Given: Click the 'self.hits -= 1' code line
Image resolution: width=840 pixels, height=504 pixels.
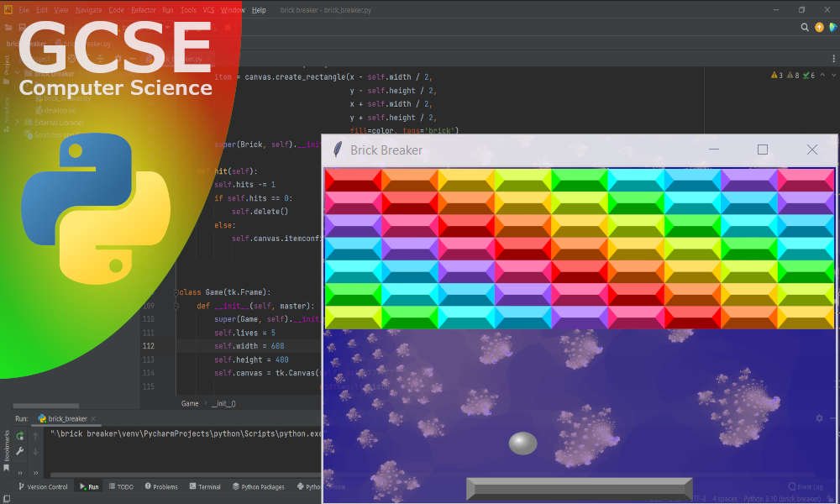Looking at the screenshot, I should pos(244,184).
